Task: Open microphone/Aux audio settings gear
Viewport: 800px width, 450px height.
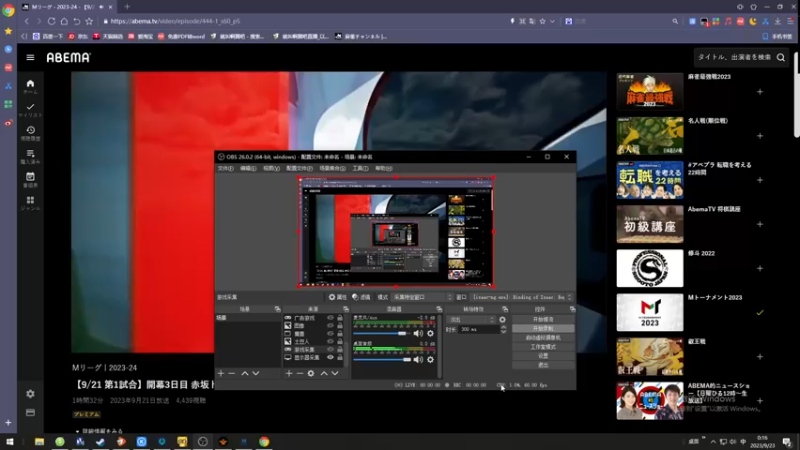Action: [431, 333]
